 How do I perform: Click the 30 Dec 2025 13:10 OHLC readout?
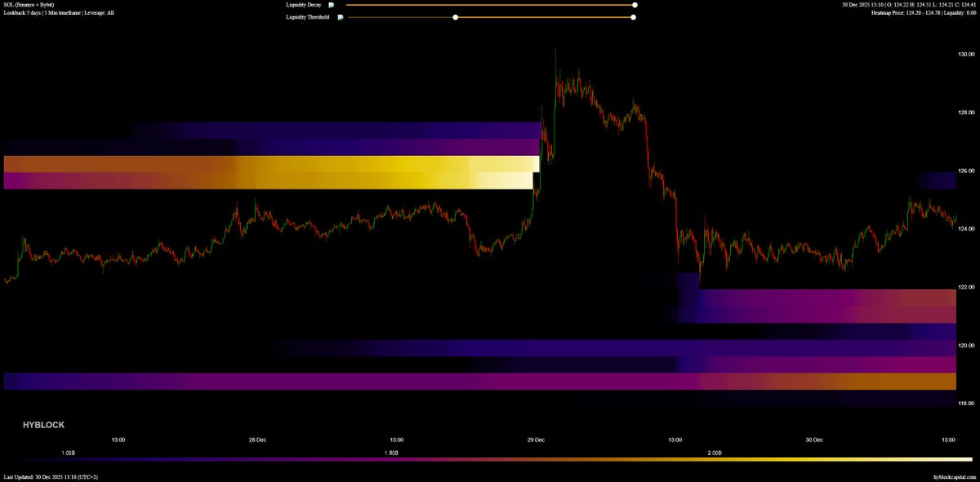pyautogui.click(x=909, y=5)
